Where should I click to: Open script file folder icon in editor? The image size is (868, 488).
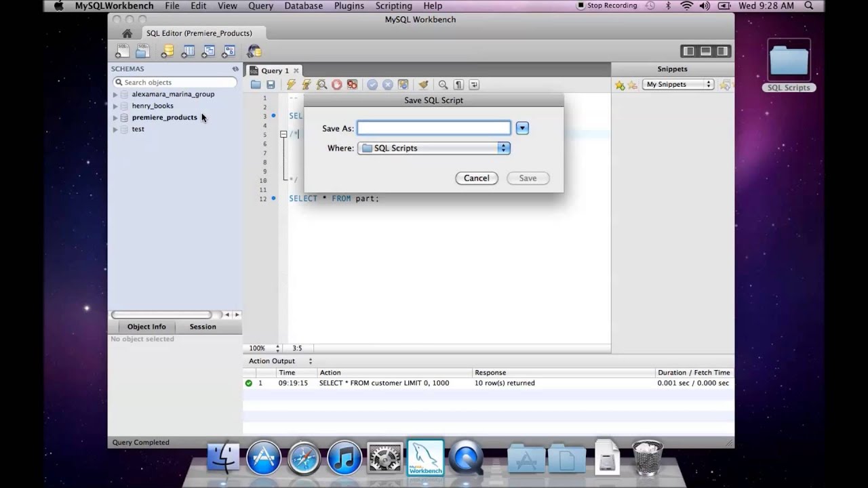pyautogui.click(x=256, y=85)
